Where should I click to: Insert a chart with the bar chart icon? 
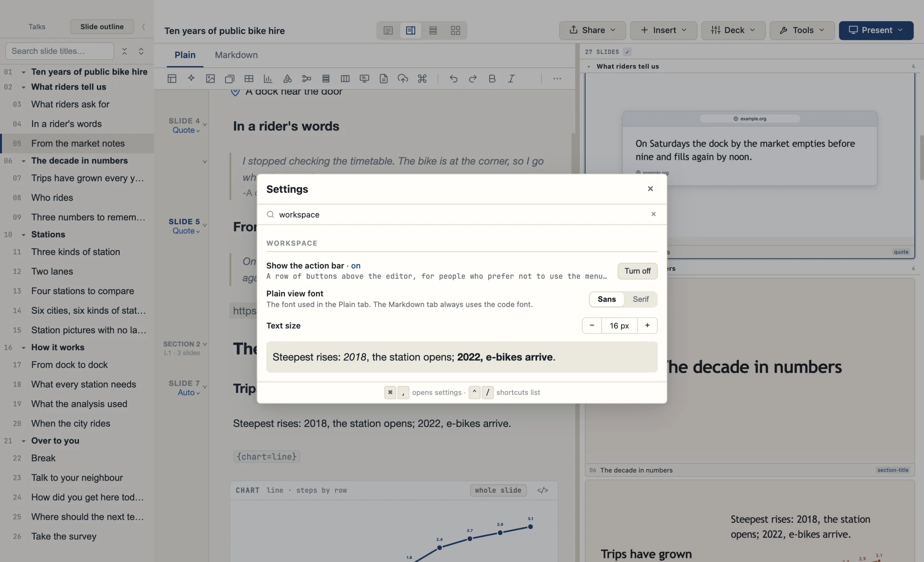(268, 79)
